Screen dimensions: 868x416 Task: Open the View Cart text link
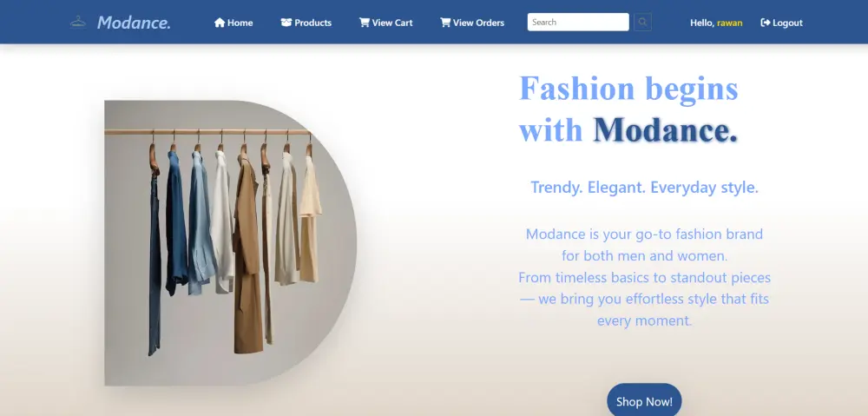click(x=392, y=23)
